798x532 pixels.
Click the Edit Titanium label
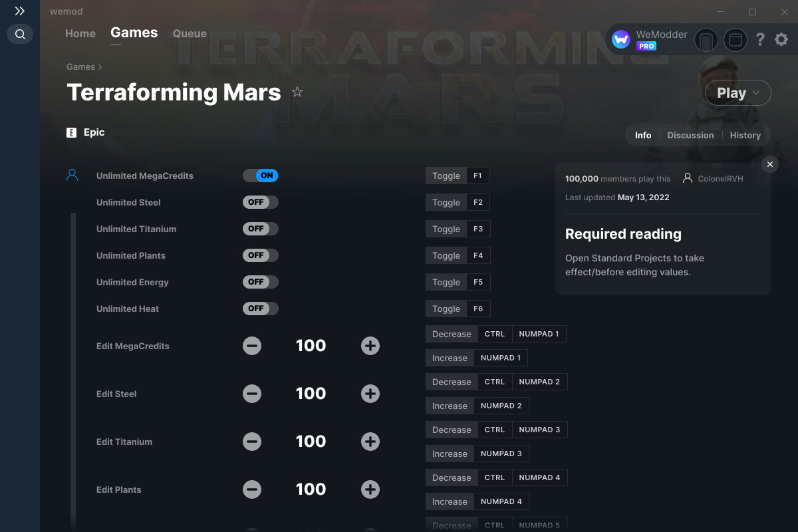pos(124,442)
